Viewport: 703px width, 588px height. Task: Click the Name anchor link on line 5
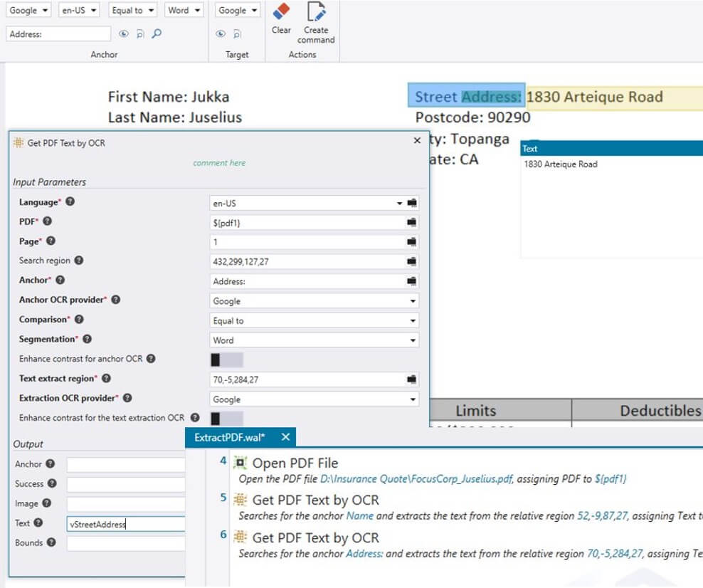[360, 516]
